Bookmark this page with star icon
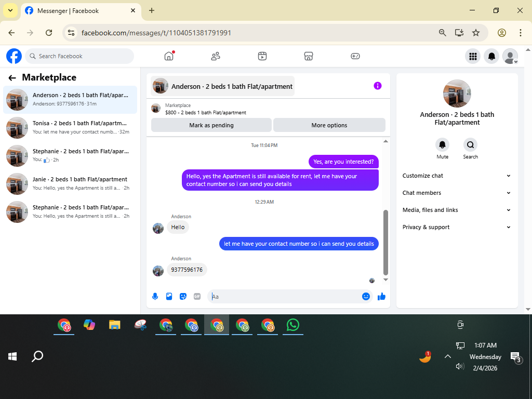 (476, 33)
